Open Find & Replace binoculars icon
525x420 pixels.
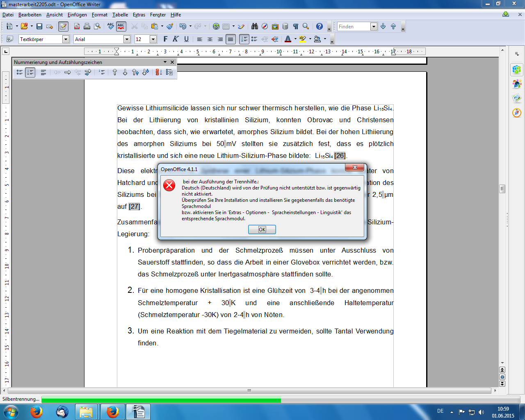coord(255,26)
